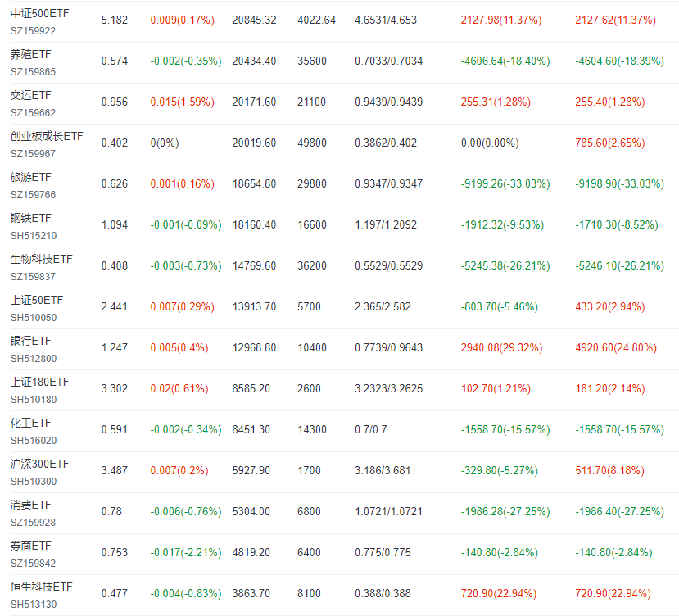Click profit 2127.62(11.37%)
This screenshot has width=679, height=616.
click(x=615, y=20)
